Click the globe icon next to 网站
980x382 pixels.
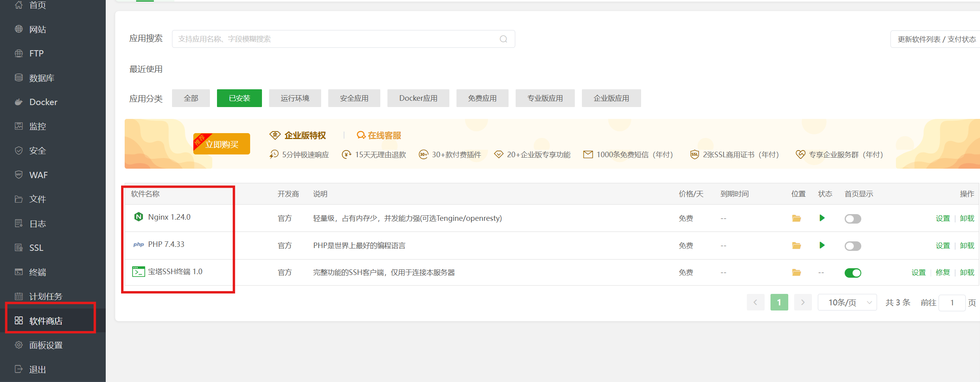click(x=19, y=29)
